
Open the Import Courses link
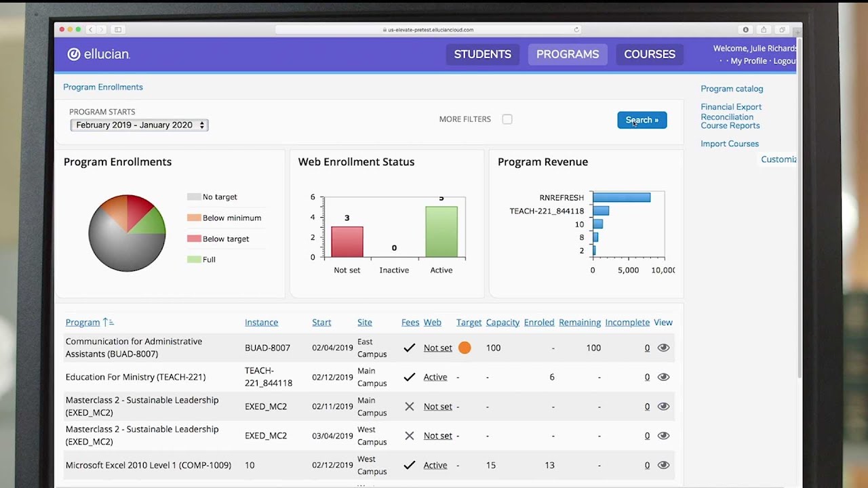pyautogui.click(x=730, y=144)
